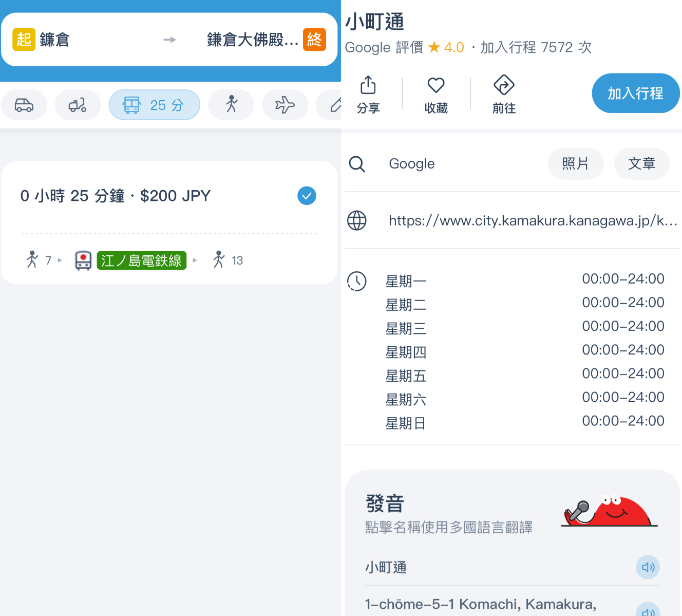Enable the transit 25 分 mode
Viewport: 682px width, 616px height.
coord(154,105)
